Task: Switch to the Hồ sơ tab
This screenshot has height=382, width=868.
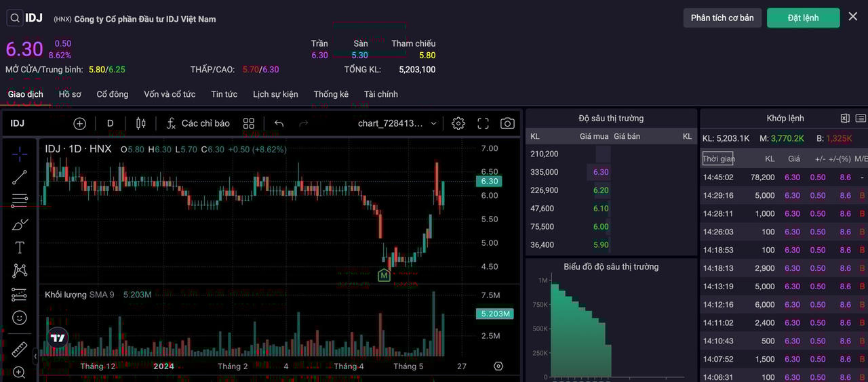Action: [x=70, y=94]
